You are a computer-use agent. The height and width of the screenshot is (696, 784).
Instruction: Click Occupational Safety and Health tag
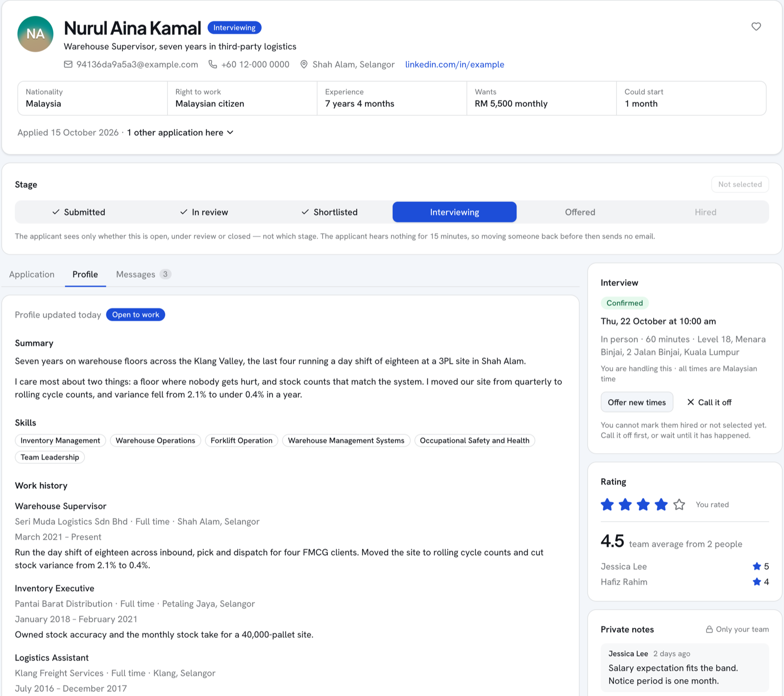[474, 440]
